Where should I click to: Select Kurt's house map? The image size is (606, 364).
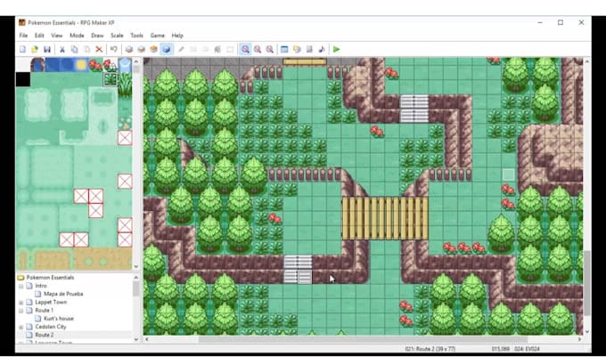coord(59,319)
